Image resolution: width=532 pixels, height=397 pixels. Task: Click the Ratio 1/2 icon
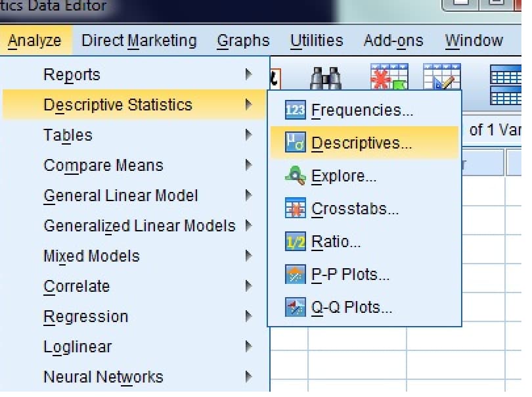[295, 241]
